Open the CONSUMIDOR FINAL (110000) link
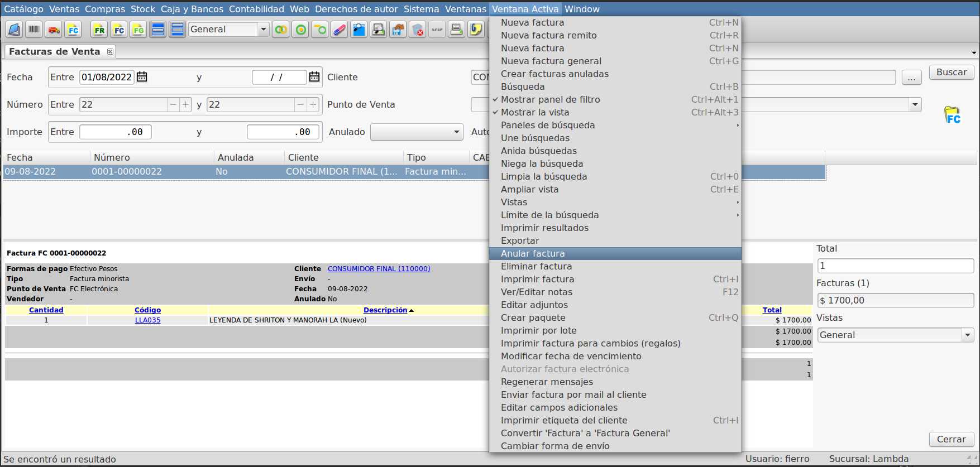The width and height of the screenshot is (980, 467). tap(379, 269)
